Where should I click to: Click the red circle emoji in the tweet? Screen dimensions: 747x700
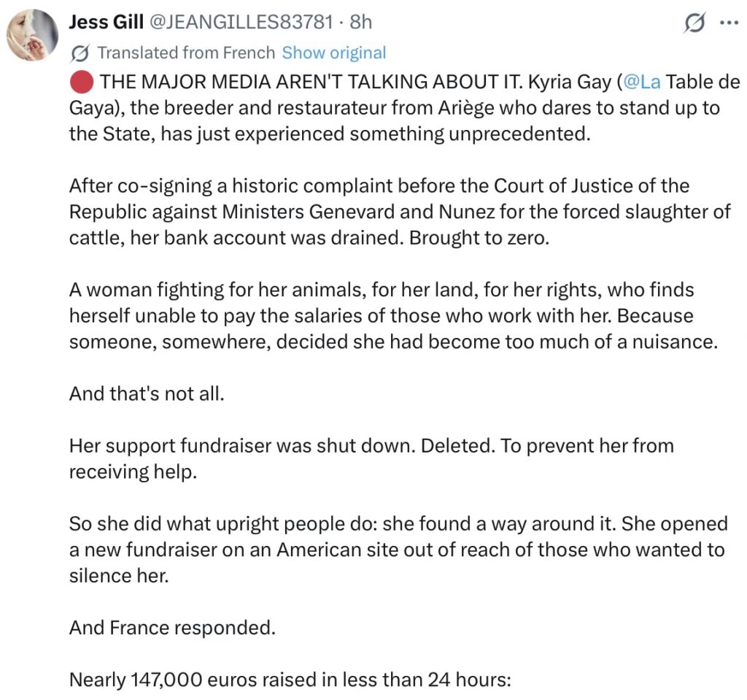click(x=82, y=82)
